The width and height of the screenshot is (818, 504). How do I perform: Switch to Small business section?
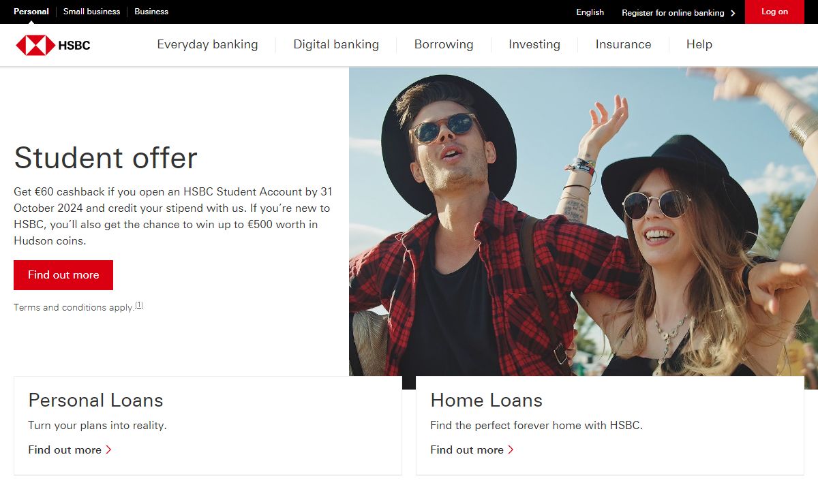pyautogui.click(x=91, y=12)
